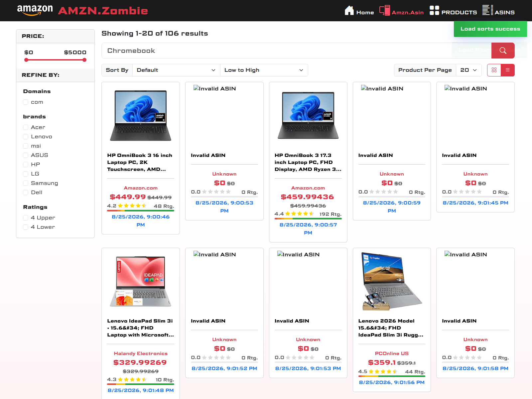The width and height of the screenshot is (532, 399).
Task: Click the right price slider handle
Action: 84,60
